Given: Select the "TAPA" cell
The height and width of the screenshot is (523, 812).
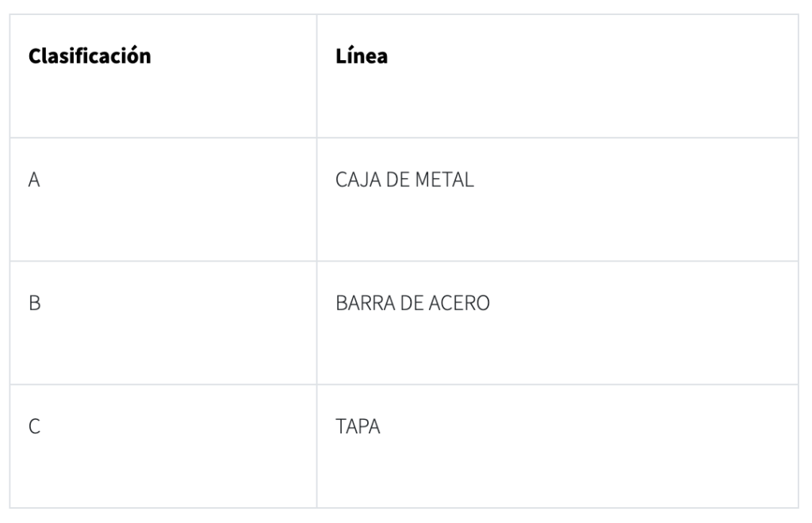Looking at the screenshot, I should tap(358, 427).
